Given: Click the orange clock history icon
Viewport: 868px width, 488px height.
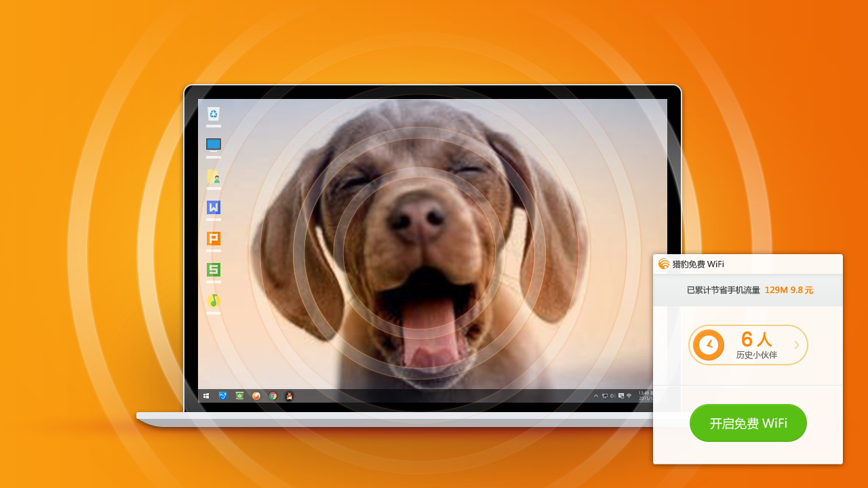Looking at the screenshot, I should coord(709,345).
